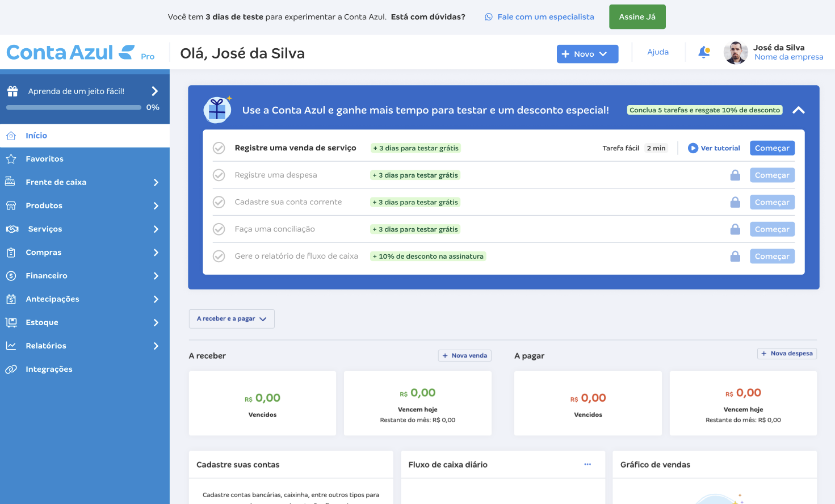The image size is (835, 504).
Task: Click the play icon beside Ver tutorial
Action: (693, 148)
